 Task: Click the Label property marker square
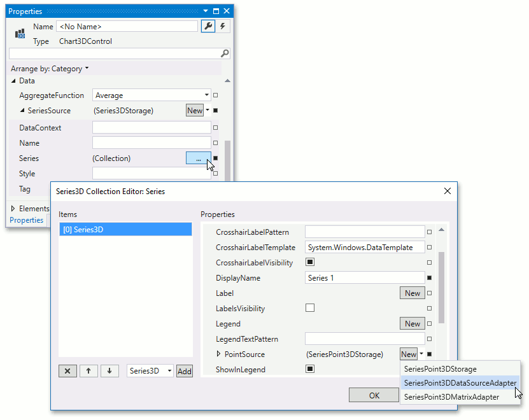tap(429, 293)
